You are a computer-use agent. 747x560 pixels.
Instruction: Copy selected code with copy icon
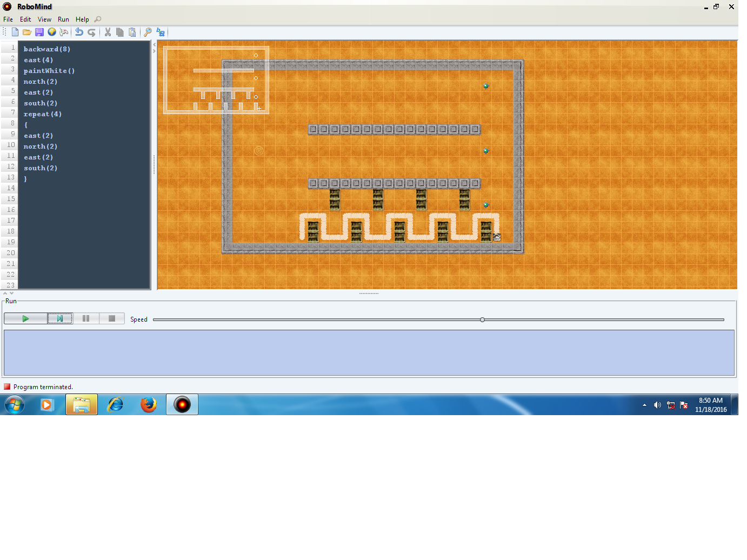pyautogui.click(x=120, y=32)
